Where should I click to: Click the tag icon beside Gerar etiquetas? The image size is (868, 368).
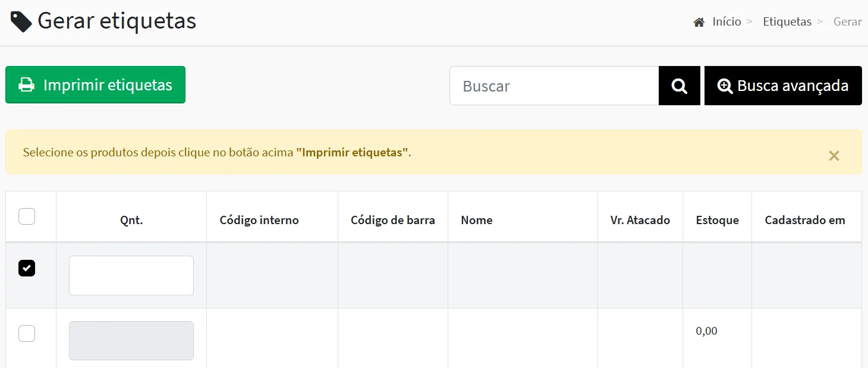tap(21, 21)
